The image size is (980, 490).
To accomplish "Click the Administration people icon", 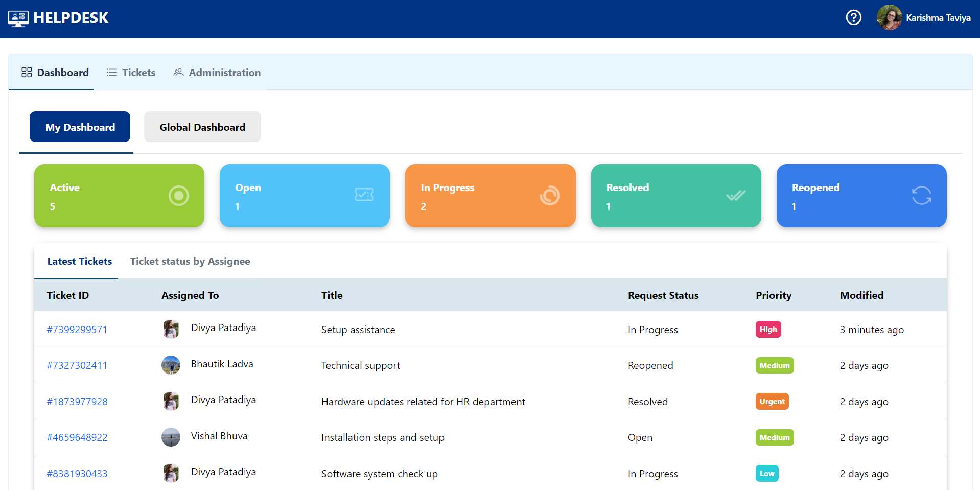I will (x=178, y=72).
